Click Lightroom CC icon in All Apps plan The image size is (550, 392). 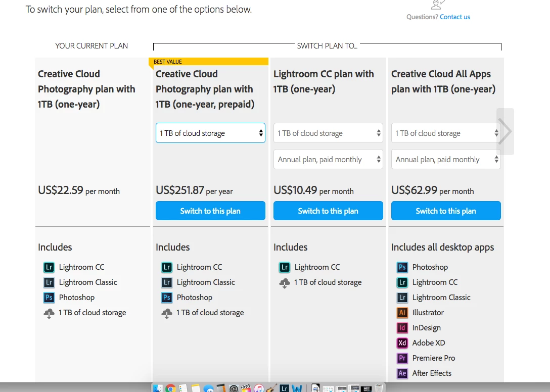pyautogui.click(x=402, y=282)
